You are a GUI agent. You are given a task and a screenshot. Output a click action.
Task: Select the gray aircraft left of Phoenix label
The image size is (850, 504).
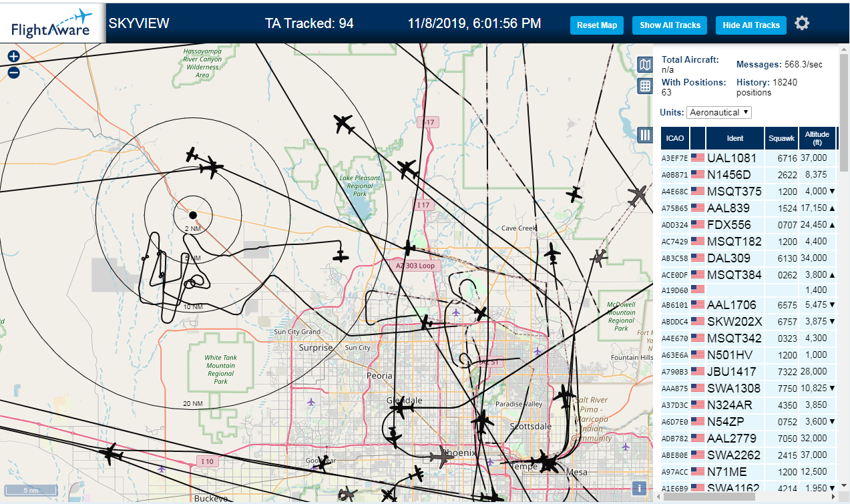click(441, 458)
